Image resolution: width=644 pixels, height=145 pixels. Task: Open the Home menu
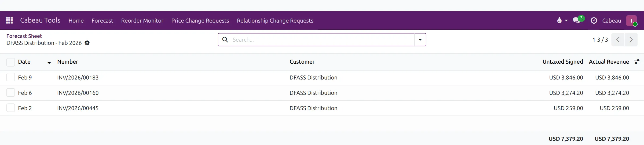pyautogui.click(x=76, y=20)
